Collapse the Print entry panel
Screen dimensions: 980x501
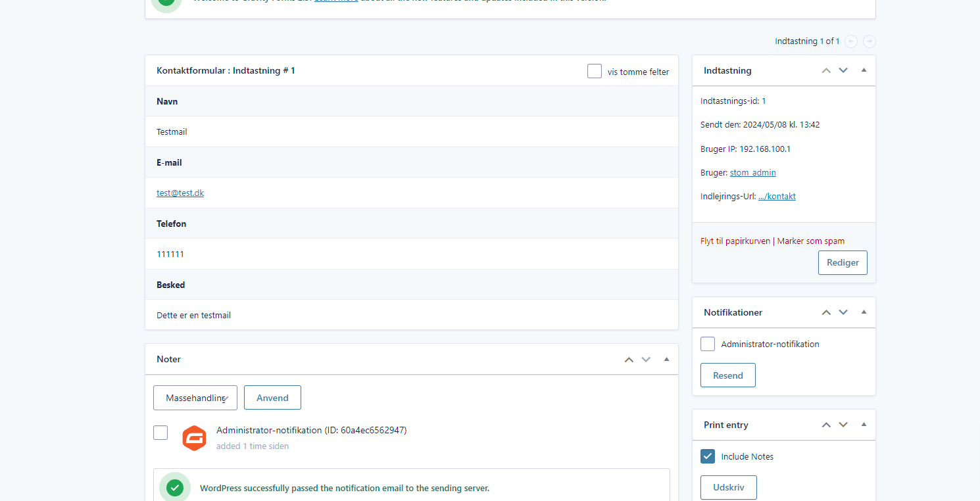[864, 425]
